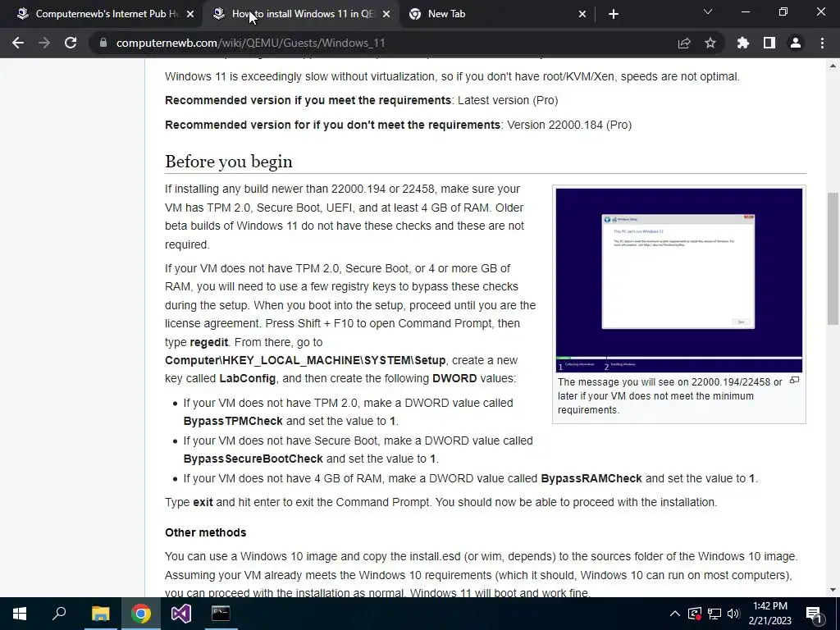This screenshot has width=840, height=630.
Task: Click 'Latest version (Pro)' text
Action: pyautogui.click(x=508, y=100)
